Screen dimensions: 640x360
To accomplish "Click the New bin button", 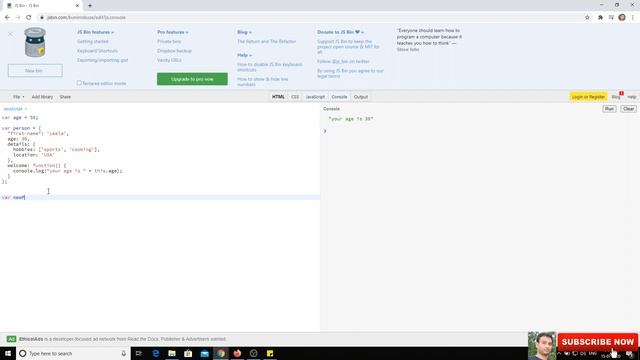I will pyautogui.click(x=35, y=71).
